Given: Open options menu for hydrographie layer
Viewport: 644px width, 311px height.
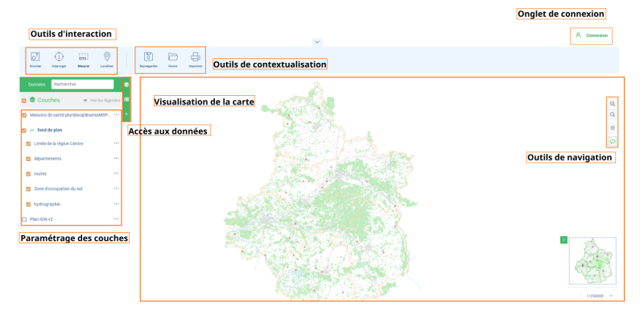Looking at the screenshot, I should pyautogui.click(x=117, y=203).
